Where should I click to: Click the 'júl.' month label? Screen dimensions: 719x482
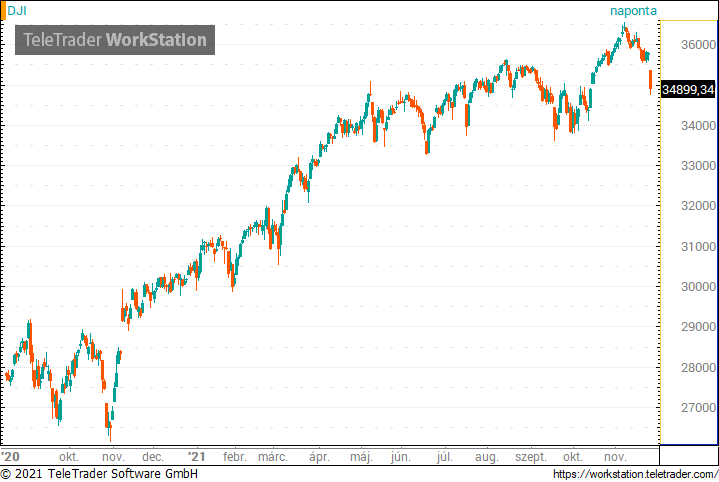(x=444, y=457)
